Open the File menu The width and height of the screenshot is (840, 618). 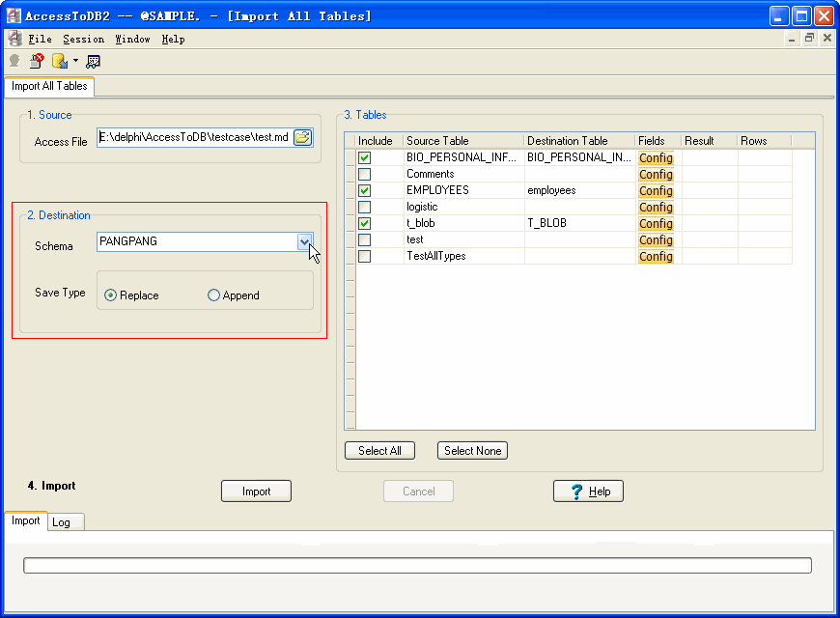41,40
